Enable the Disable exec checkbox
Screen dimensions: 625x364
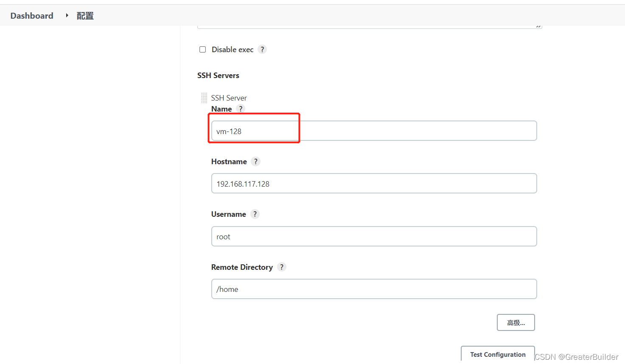203,50
